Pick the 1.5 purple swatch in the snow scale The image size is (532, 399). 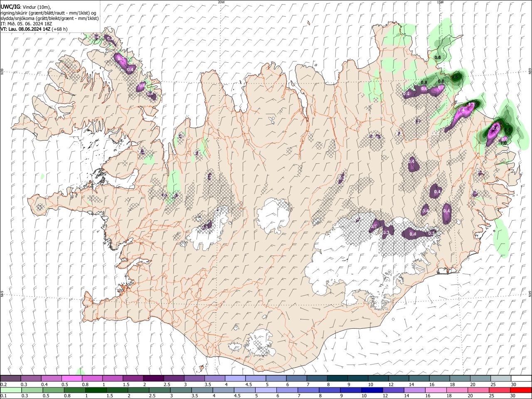tap(133, 378)
